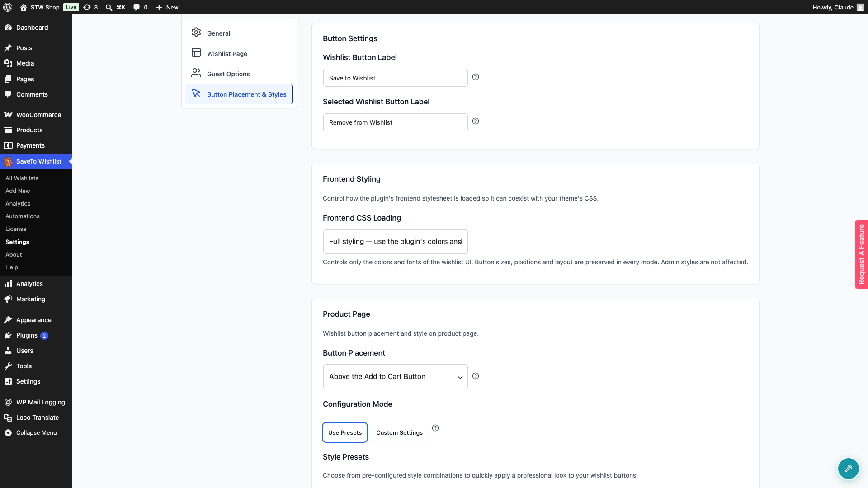Show help for Selected Wishlist Button Label
868x488 pixels.
(x=476, y=121)
